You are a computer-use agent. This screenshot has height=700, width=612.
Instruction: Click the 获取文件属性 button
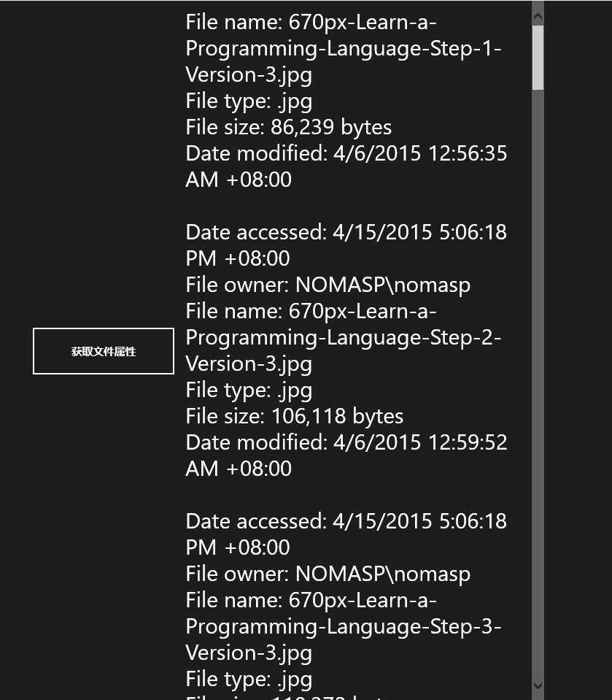[x=104, y=351]
